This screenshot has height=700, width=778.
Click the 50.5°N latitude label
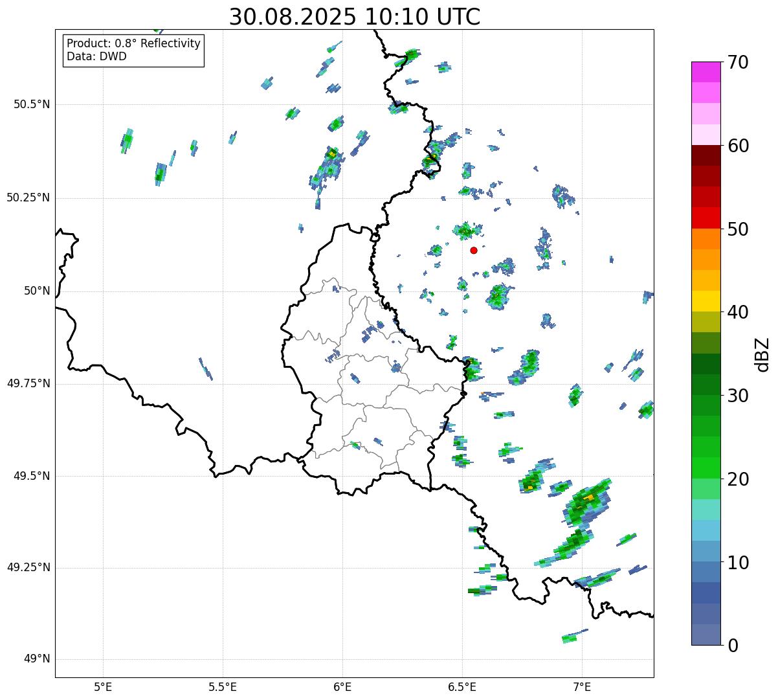[x=32, y=104]
